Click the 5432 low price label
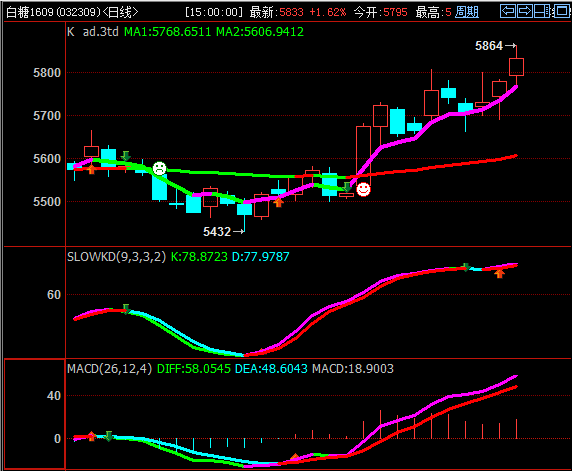 point(217,232)
